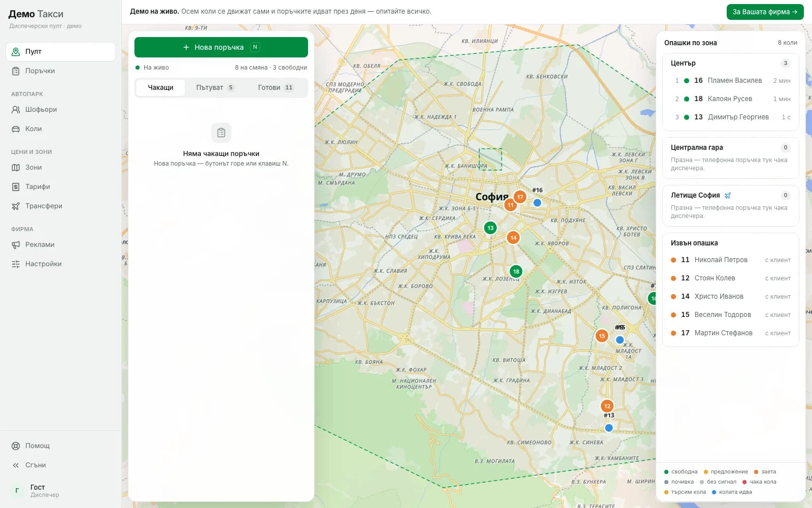
Task: Select driver Стоян Колев row
Action: 731,278
